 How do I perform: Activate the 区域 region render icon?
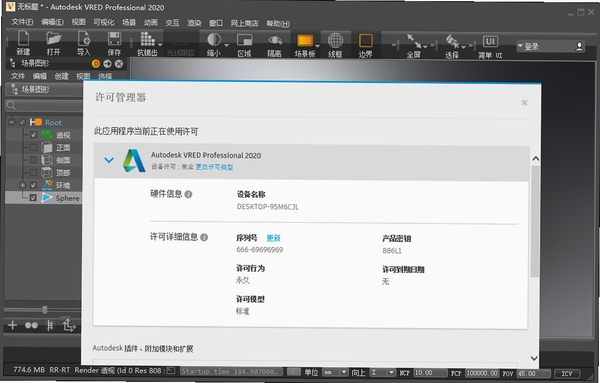tap(244, 40)
